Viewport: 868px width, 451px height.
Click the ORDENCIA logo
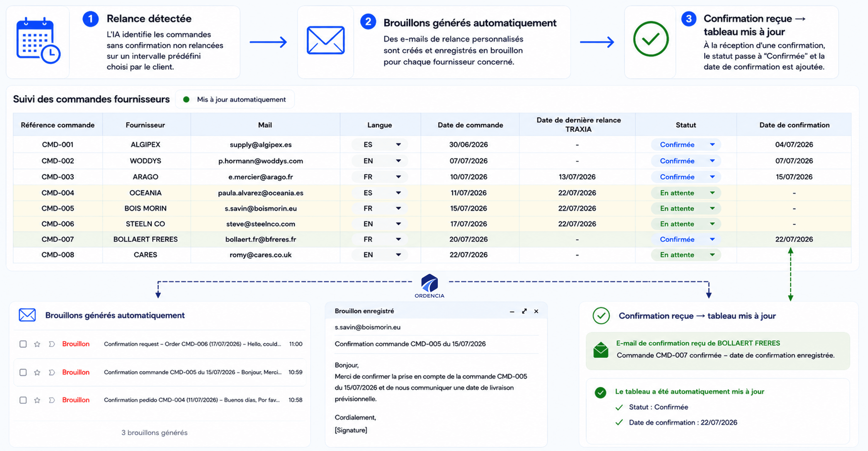coord(429,286)
